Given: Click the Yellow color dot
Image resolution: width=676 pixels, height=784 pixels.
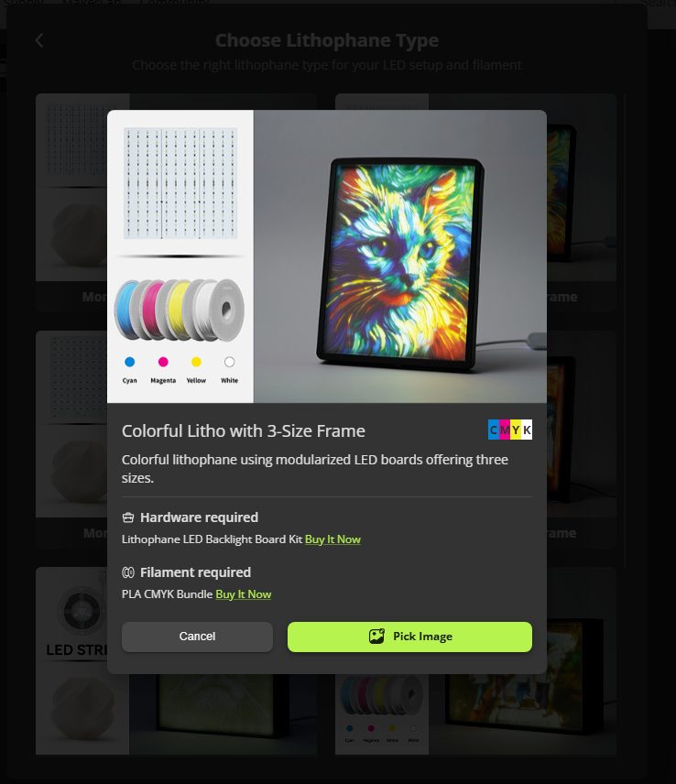Looking at the screenshot, I should pos(197,362).
